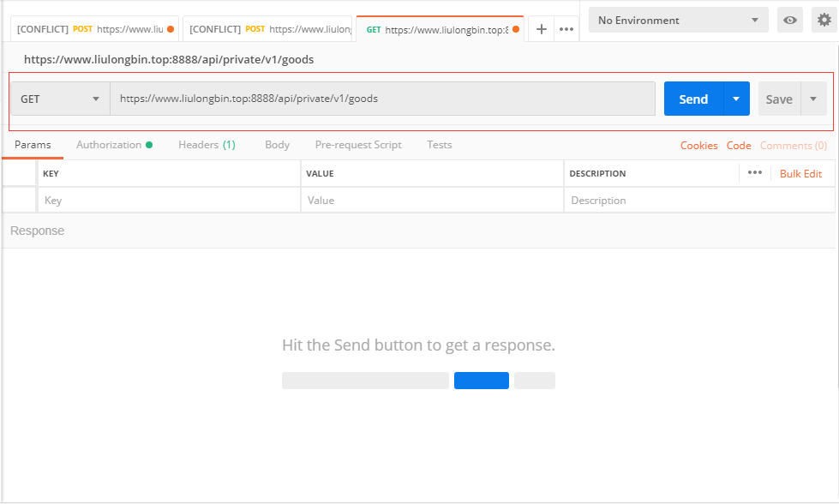Screen dimensions: 839x504
Task: Switch to the second CONFLICT POST tab
Action: tap(267, 29)
